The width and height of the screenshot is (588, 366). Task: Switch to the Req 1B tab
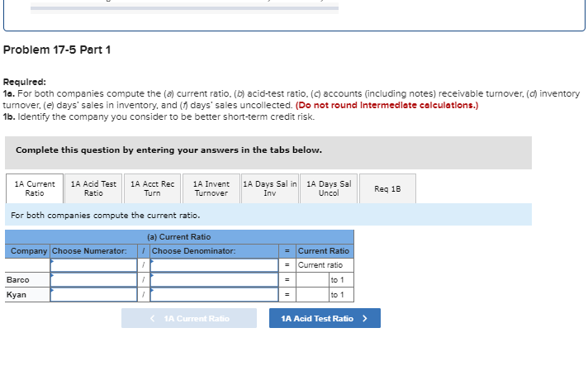pos(388,188)
